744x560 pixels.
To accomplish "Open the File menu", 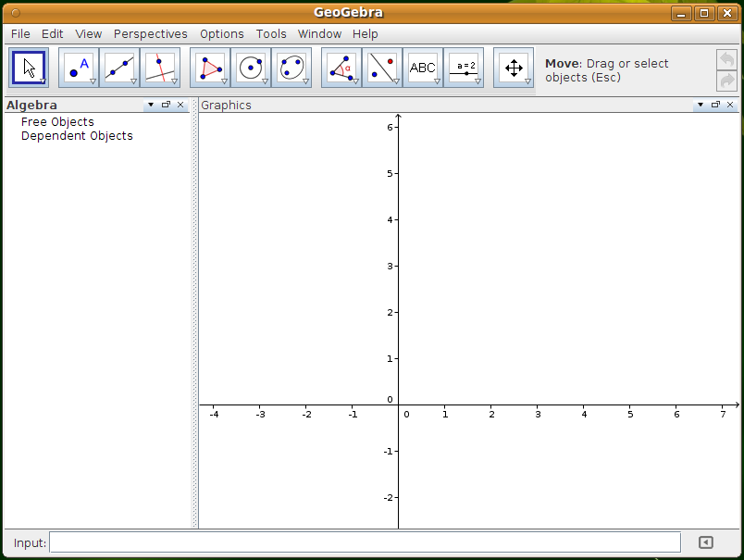I will click(x=20, y=34).
